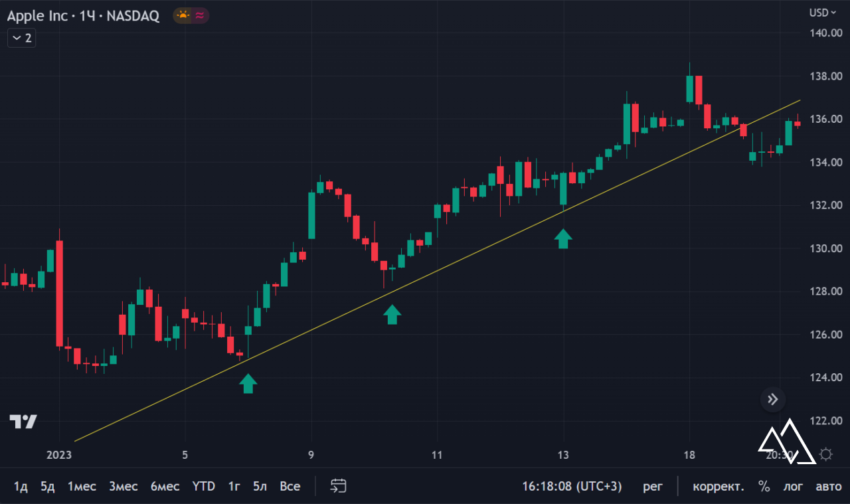This screenshot has width=850, height=504.
Task: Click the 11 date label on time axis
Action: point(437,455)
